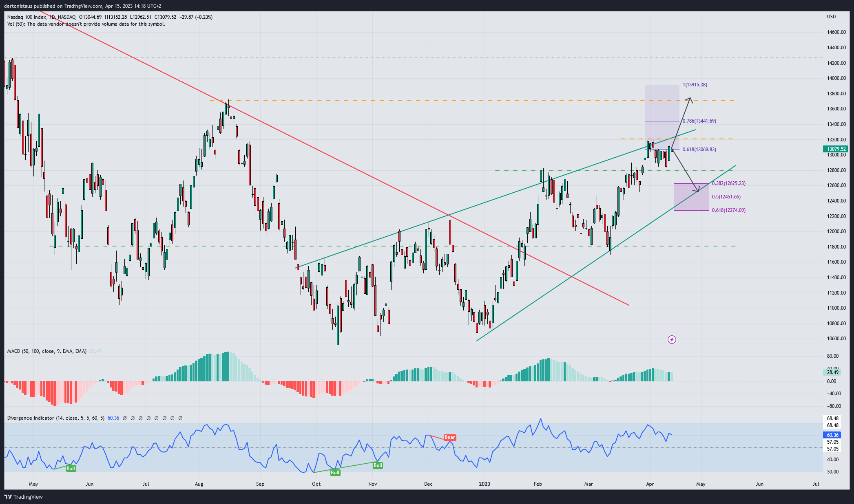The image size is (854, 504).
Task: Click the purple lightning bolt event icon
Action: coord(672,339)
